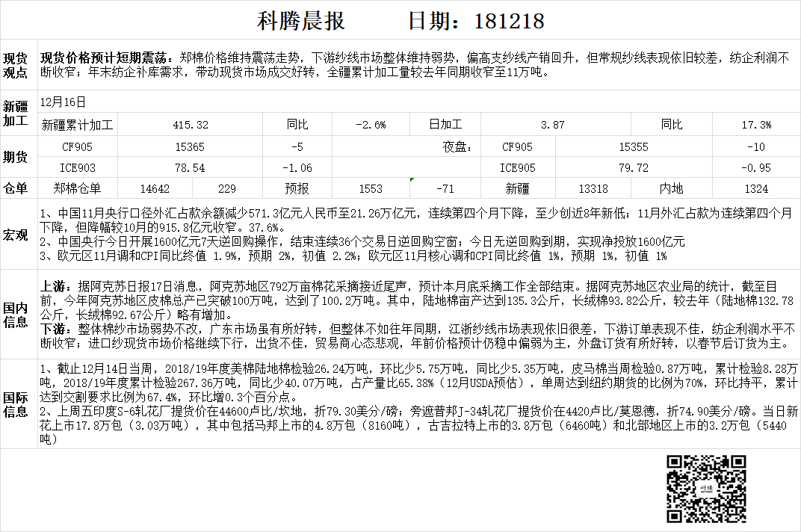Select the cell with value 13318

[593, 189]
